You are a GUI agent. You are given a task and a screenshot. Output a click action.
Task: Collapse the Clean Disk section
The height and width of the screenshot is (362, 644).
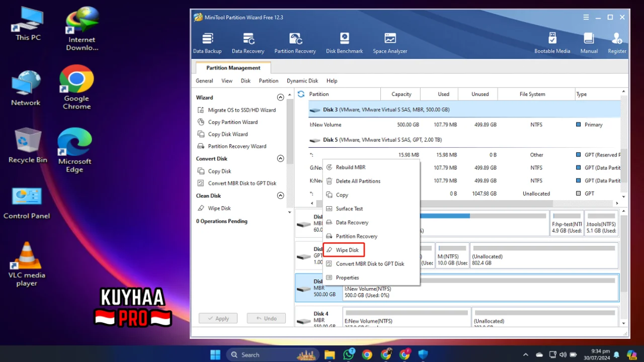(281, 196)
